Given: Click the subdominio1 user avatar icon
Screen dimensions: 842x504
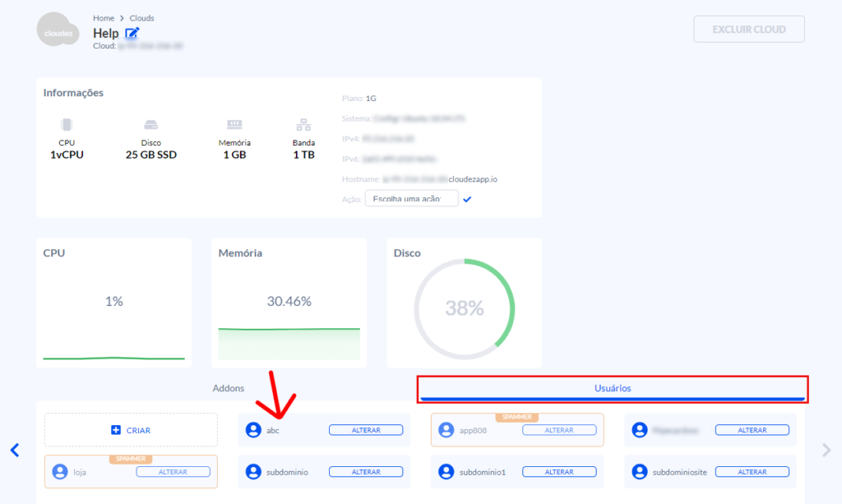Looking at the screenshot, I should [x=446, y=472].
